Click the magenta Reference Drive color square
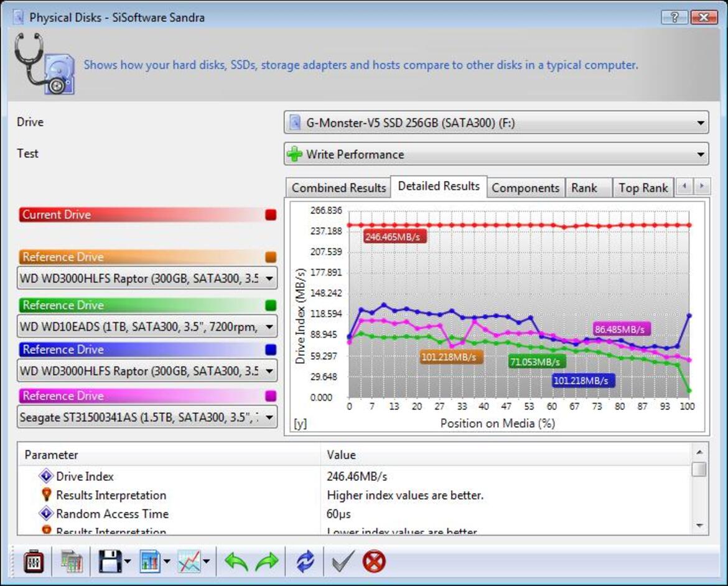Viewport: 728px width, 586px height. (x=271, y=396)
